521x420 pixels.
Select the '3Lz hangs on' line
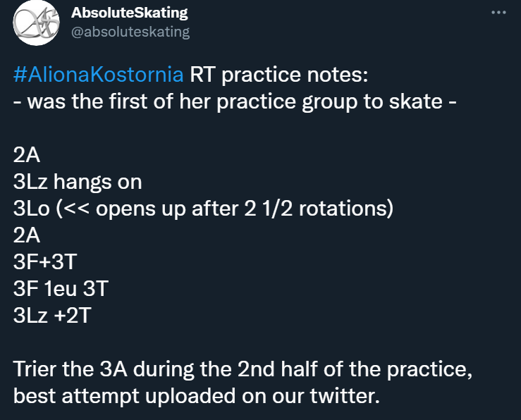[78, 183]
